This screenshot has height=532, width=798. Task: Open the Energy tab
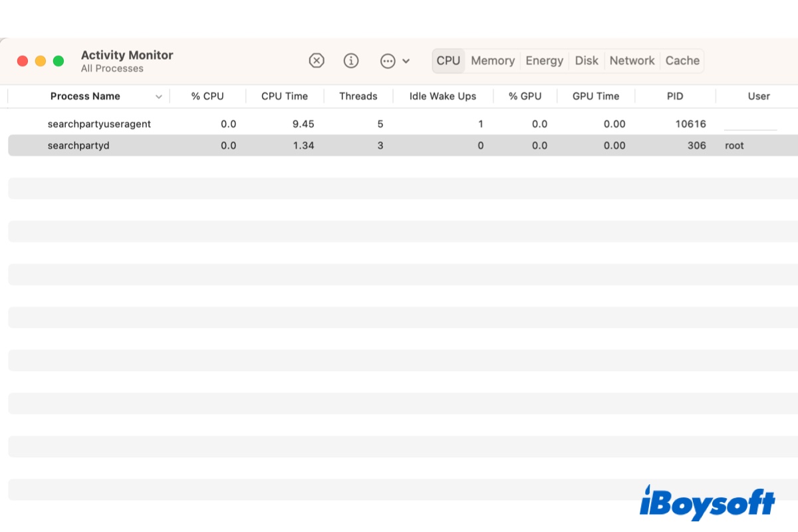544,61
